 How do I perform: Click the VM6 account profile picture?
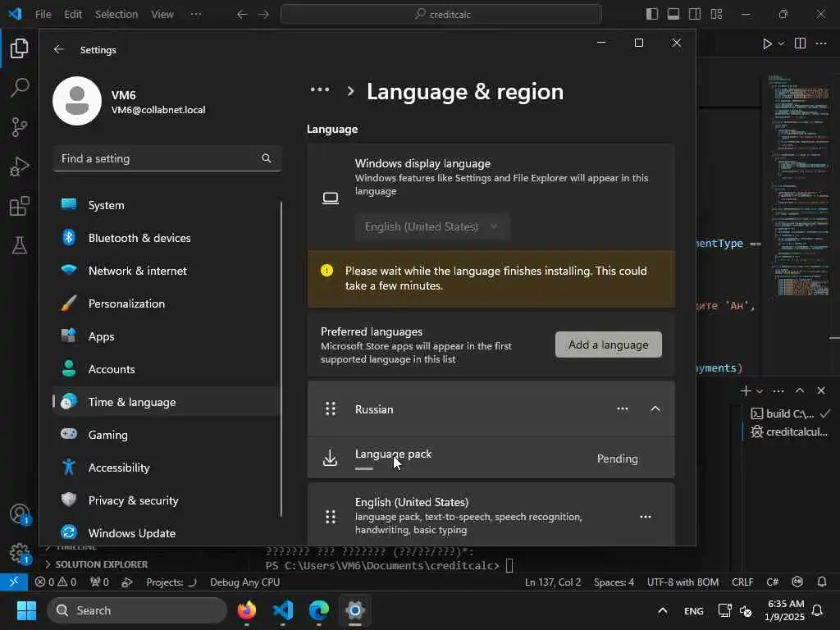point(77,101)
